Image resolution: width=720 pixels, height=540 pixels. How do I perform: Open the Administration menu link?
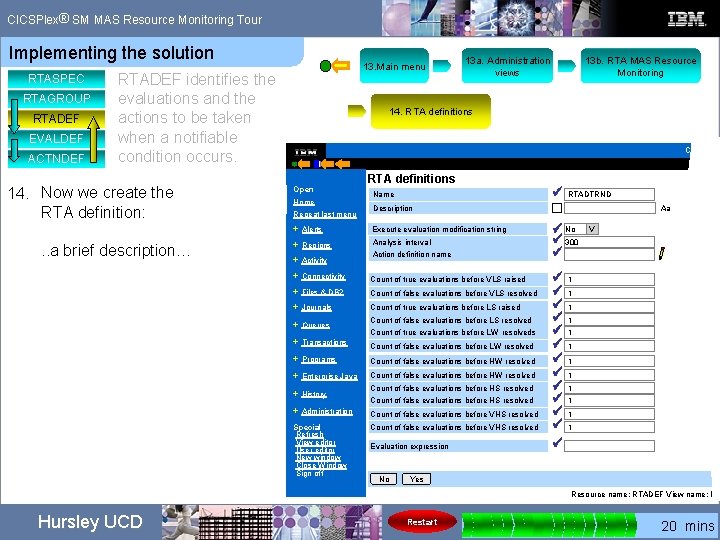pos(327,411)
